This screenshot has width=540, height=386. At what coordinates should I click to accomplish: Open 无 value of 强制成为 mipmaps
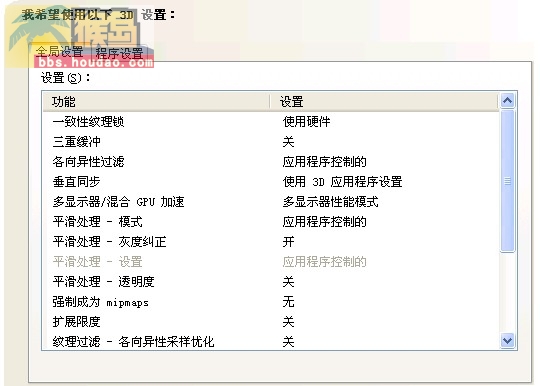[289, 302]
